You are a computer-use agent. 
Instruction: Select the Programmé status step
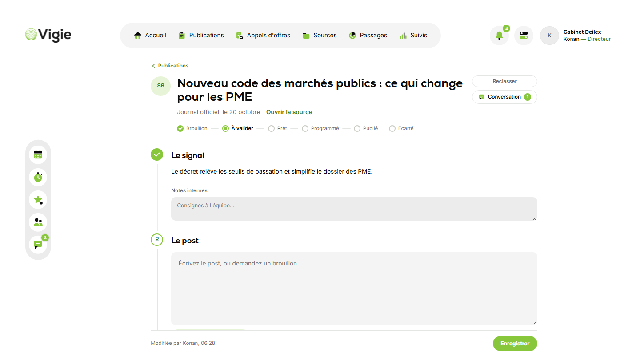tap(320, 128)
